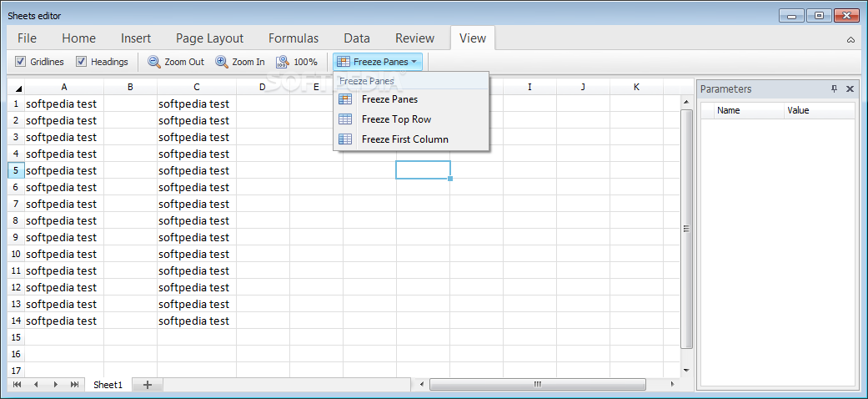Choose Freeze First Column option
Viewport: 868px width, 399px height.
[x=411, y=139]
